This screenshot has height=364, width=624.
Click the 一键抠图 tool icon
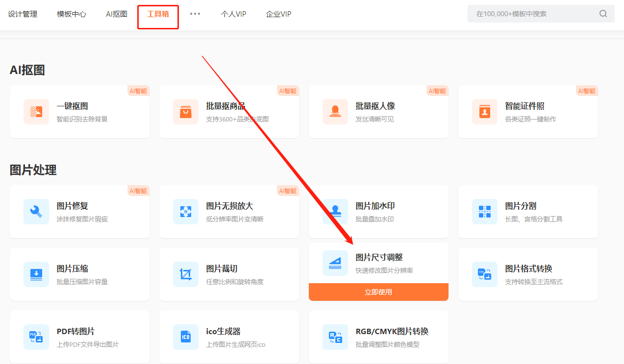pyautogui.click(x=36, y=112)
